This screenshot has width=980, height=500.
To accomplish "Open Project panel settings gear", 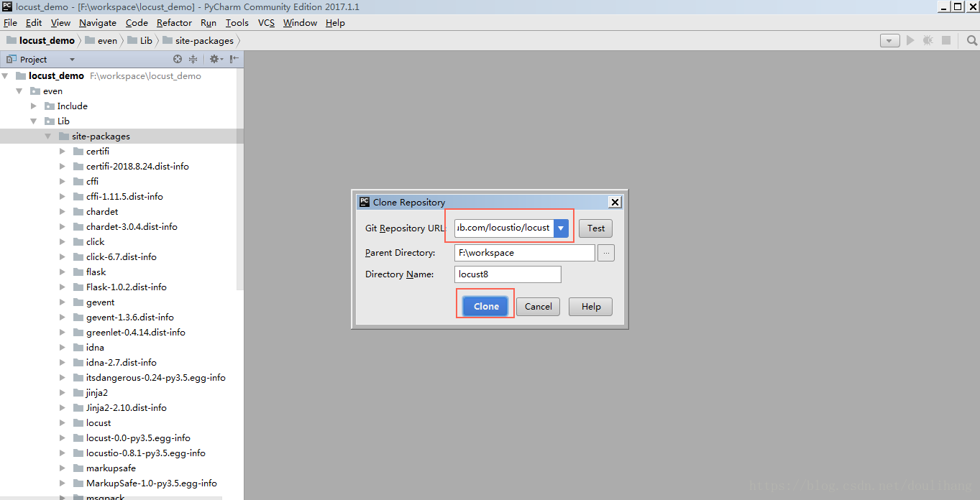I will pyautogui.click(x=216, y=60).
